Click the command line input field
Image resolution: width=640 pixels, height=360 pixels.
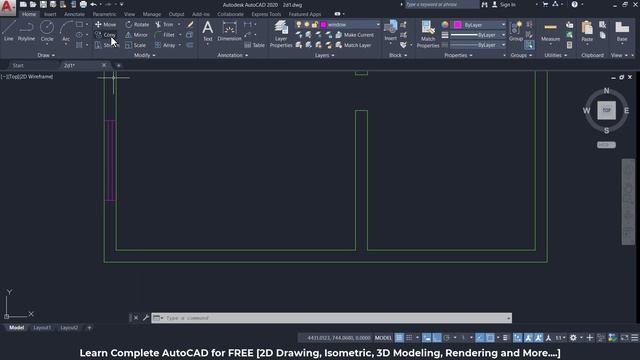(331, 318)
